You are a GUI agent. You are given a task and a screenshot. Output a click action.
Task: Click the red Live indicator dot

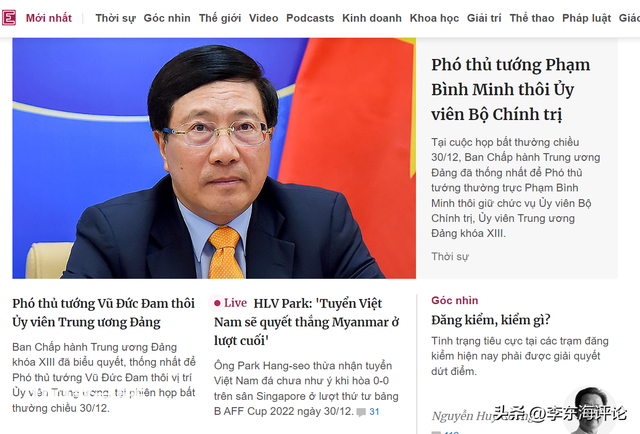217,303
